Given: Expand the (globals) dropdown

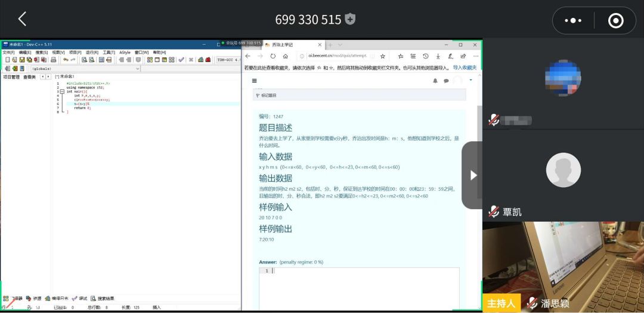Looking at the screenshot, I should click(138, 69).
